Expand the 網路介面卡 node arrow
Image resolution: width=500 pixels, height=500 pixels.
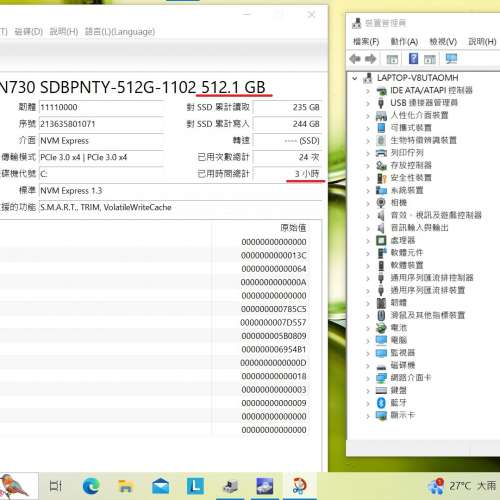368,378
